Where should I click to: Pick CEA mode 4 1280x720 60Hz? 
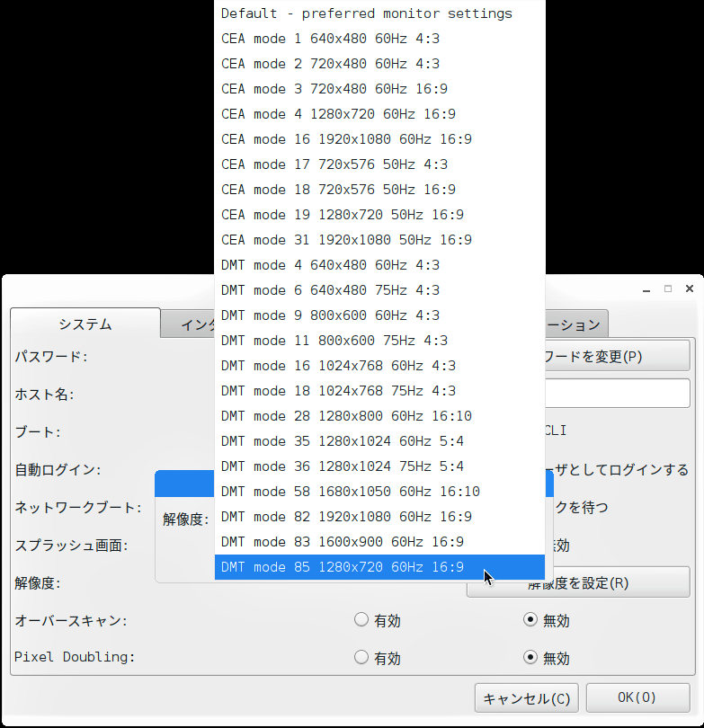click(379, 114)
